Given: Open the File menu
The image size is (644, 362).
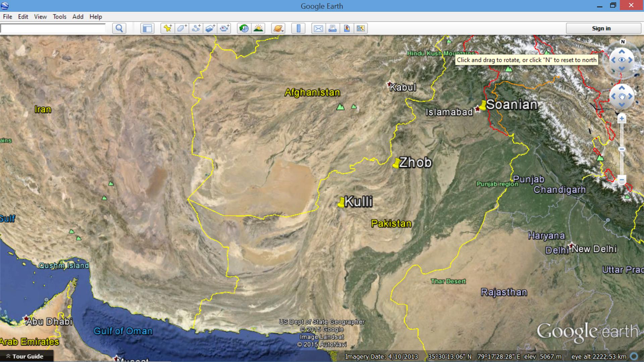Looking at the screenshot, I should tap(7, 16).
